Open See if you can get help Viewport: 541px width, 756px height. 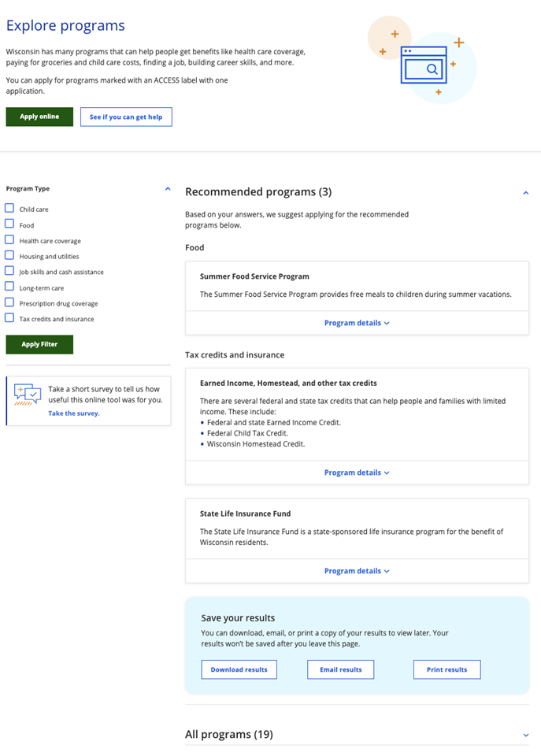click(126, 117)
